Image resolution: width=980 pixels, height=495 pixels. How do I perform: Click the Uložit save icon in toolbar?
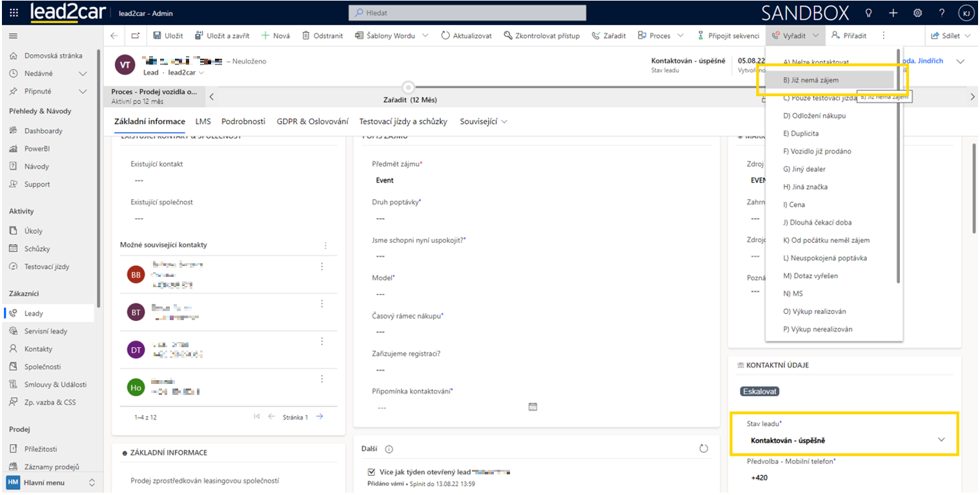(157, 36)
